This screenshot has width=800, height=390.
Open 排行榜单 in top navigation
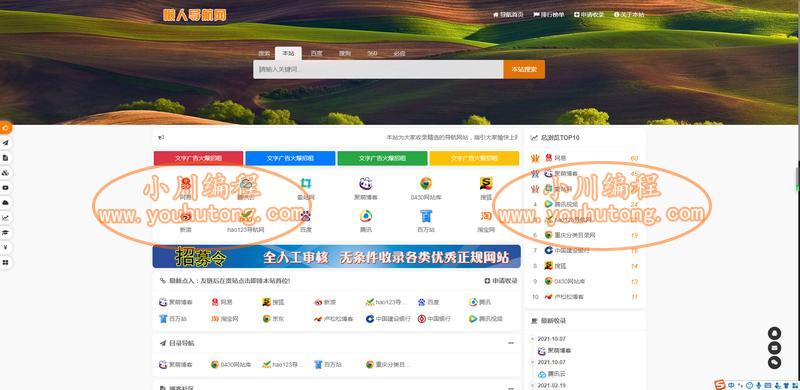[x=549, y=15]
